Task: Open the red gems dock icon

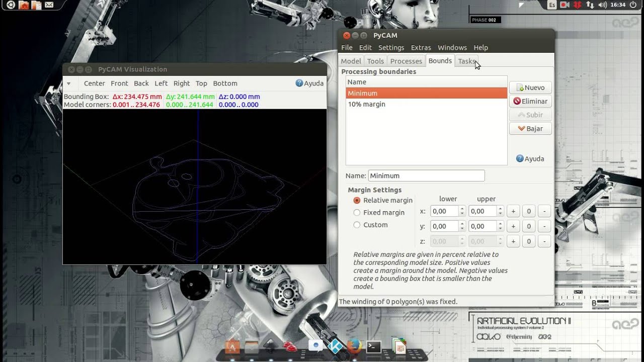Action: coord(290,346)
